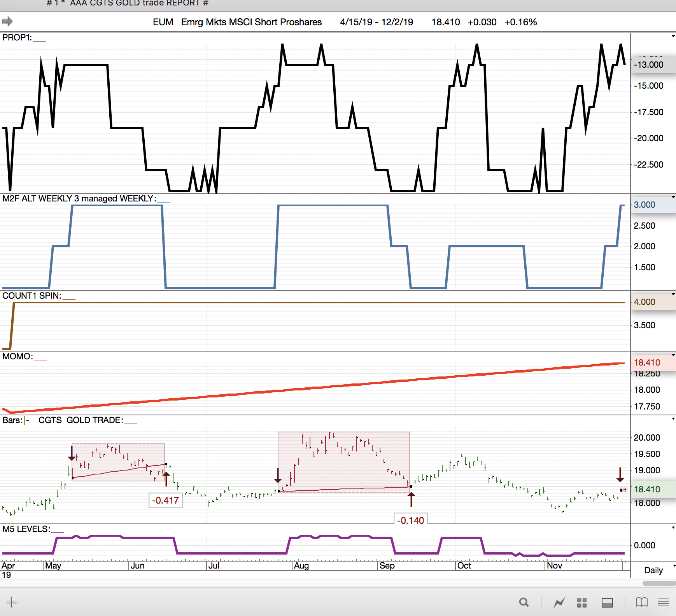Viewport: 676px width, 616px height.
Task: Open the MOMO pane dropdown triangle
Action: (673, 355)
